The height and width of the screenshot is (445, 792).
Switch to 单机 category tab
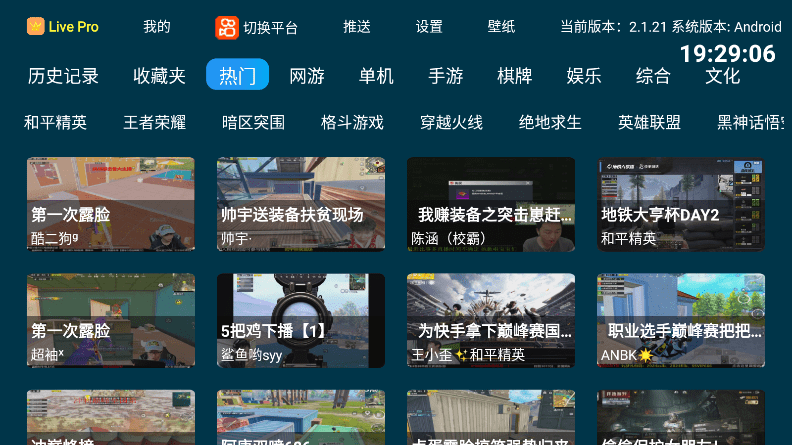point(376,76)
